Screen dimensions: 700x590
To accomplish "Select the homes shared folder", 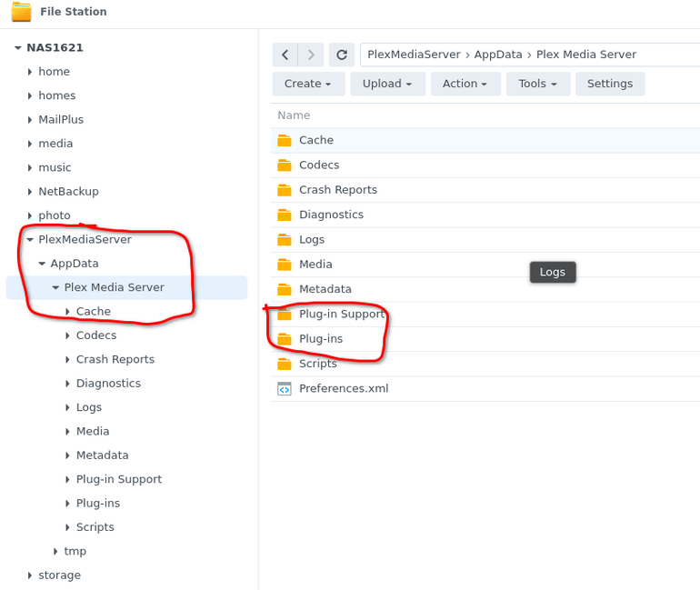I will click(57, 95).
